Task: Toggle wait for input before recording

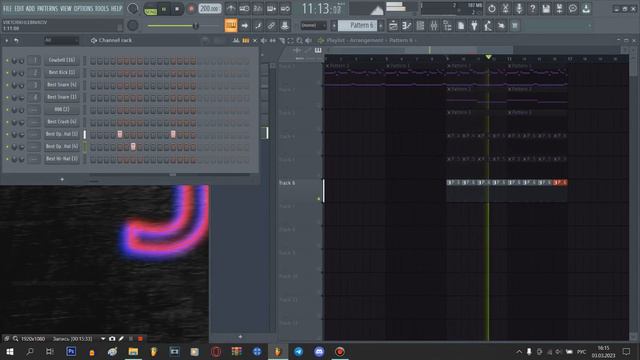Action: (x=244, y=8)
